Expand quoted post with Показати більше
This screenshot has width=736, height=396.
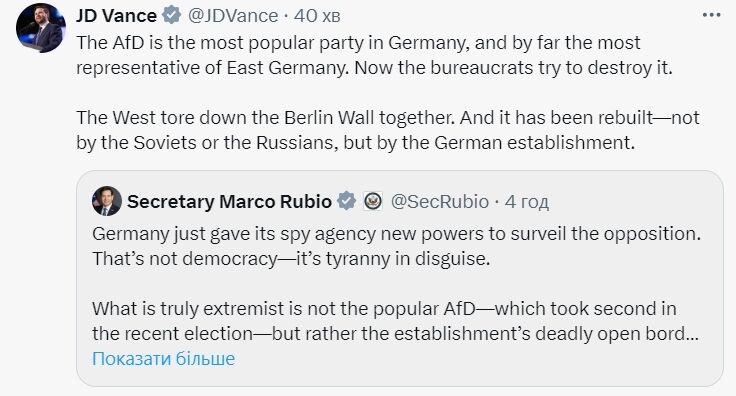[x=163, y=358]
